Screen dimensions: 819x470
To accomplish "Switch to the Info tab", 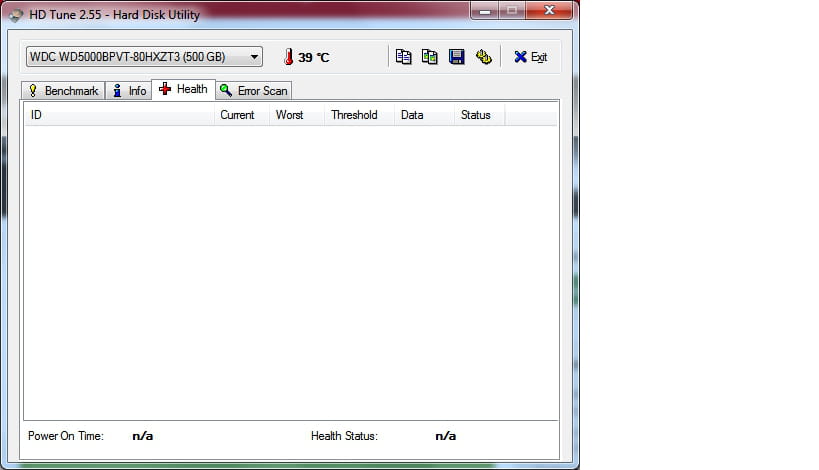I will [129, 91].
